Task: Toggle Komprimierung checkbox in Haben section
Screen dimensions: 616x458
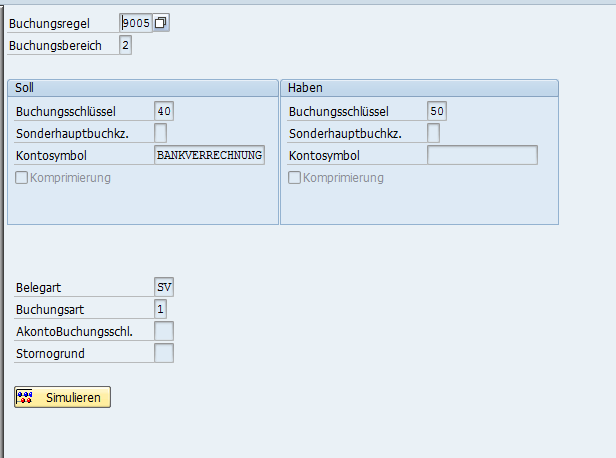Action: point(294,178)
